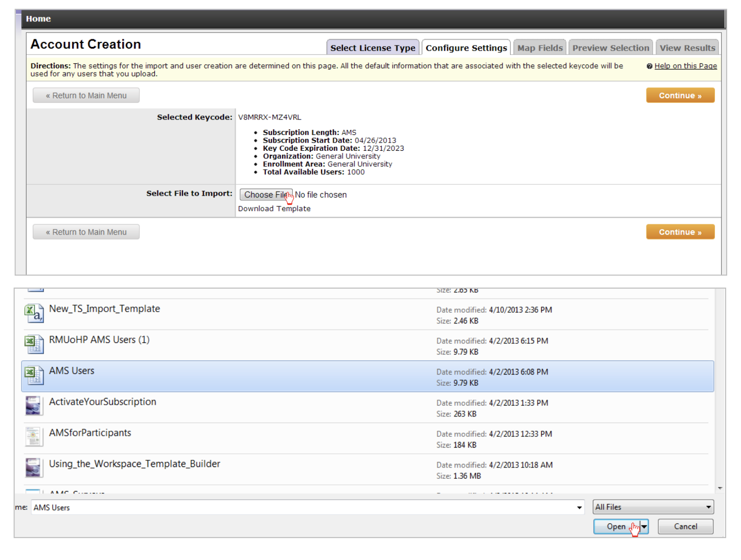The width and height of the screenshot is (741, 560).
Task: Click the AMSforParticipants document icon
Action: click(x=34, y=437)
